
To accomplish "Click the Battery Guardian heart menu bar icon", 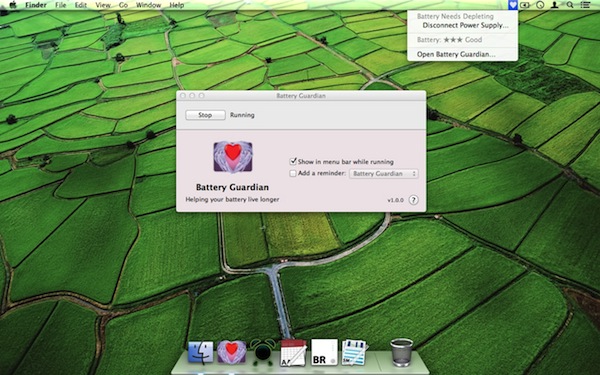I will point(513,5).
